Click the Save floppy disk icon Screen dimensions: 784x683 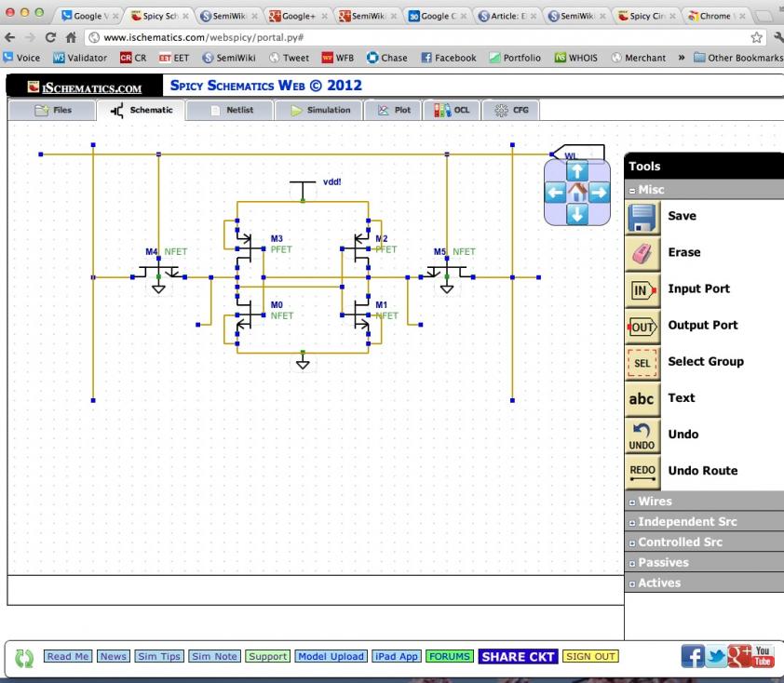[642, 218]
